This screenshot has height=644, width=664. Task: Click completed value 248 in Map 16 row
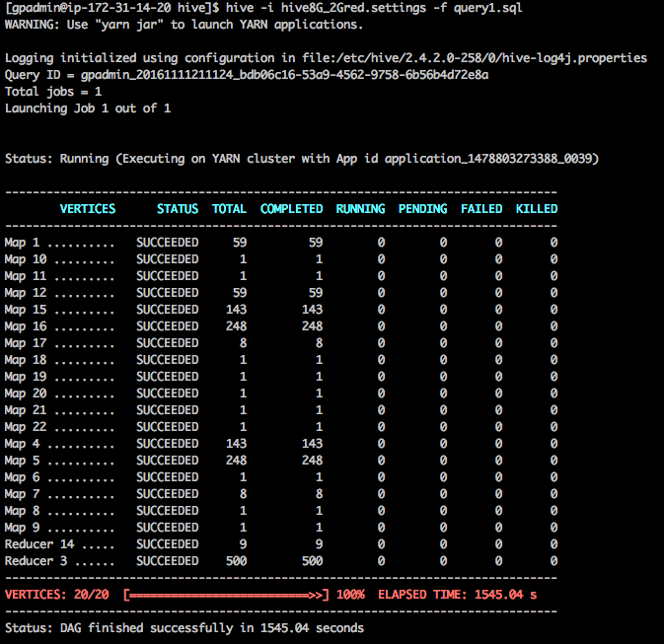pyautogui.click(x=313, y=326)
